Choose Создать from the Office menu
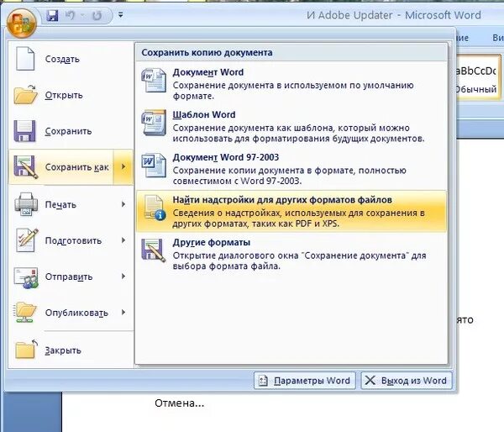Screen dimensions: 504x432 71,59
